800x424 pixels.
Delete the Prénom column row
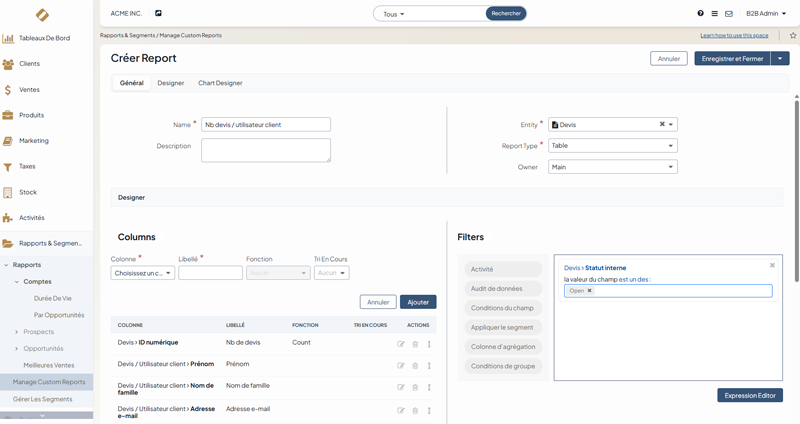pyautogui.click(x=415, y=365)
